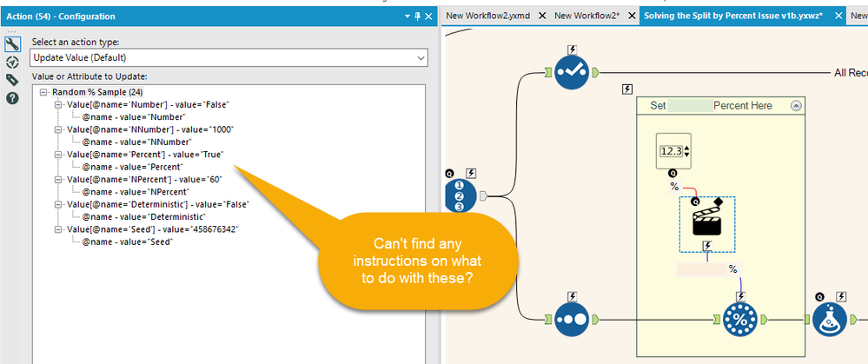Collapse the Random % Sample (24) tree node
The height and width of the screenshot is (364, 868).
click(43, 92)
